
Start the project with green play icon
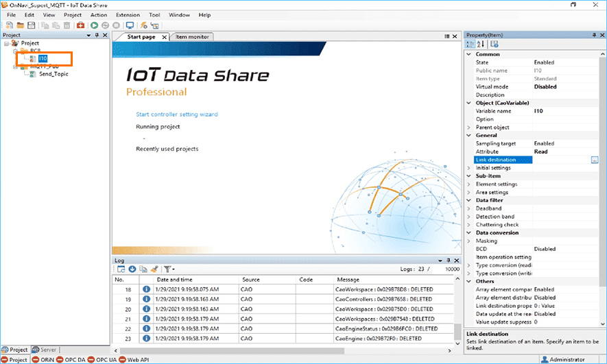tap(94, 25)
